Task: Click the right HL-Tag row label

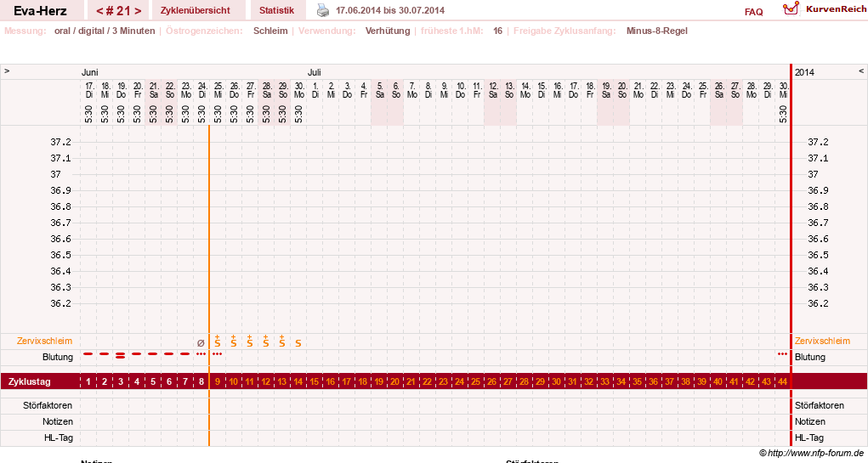Action: (809, 438)
